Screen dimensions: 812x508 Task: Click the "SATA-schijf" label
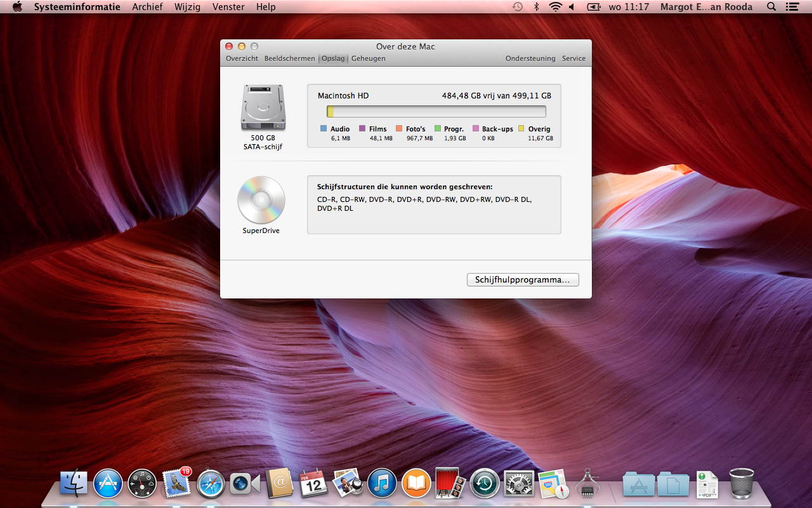point(263,147)
